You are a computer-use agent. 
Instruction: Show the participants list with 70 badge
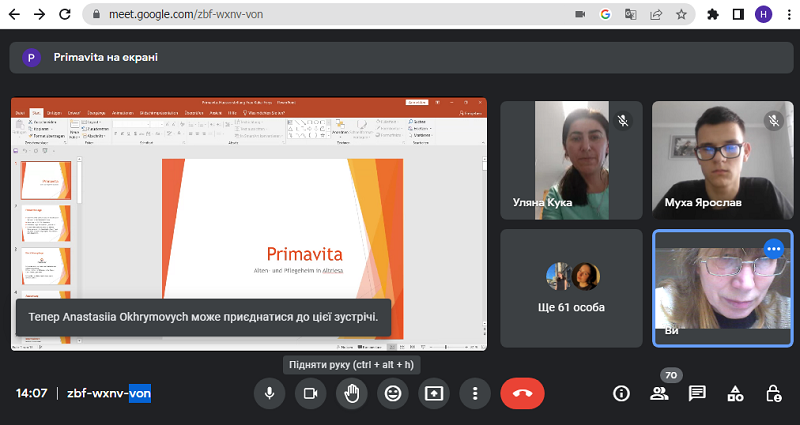point(659,393)
